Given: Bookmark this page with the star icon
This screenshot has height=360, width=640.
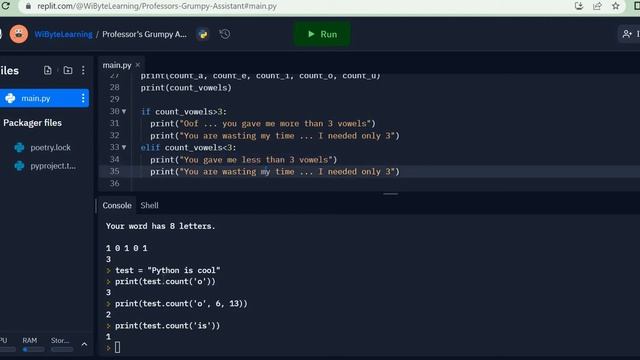Looking at the screenshot, I should point(616,6).
